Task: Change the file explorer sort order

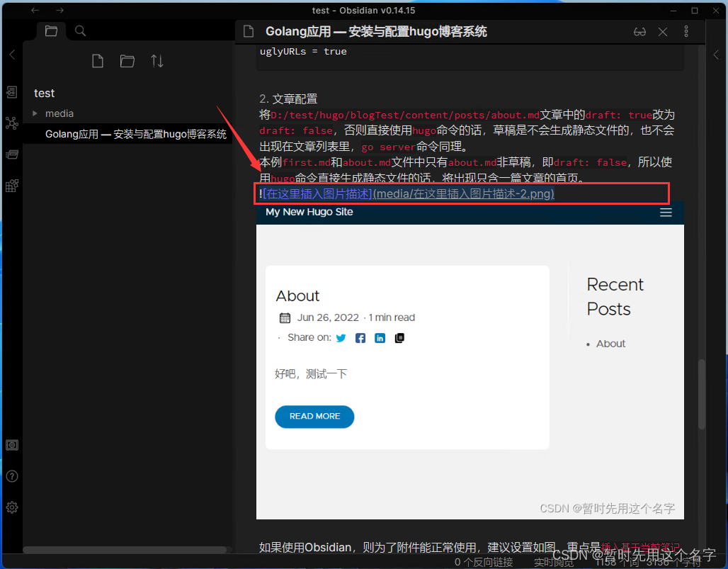Action: click(157, 61)
